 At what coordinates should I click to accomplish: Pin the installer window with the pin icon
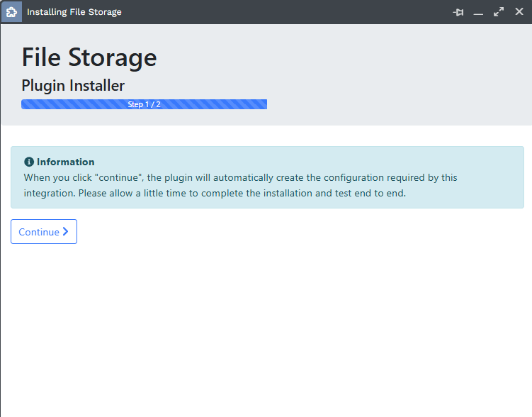(x=458, y=12)
